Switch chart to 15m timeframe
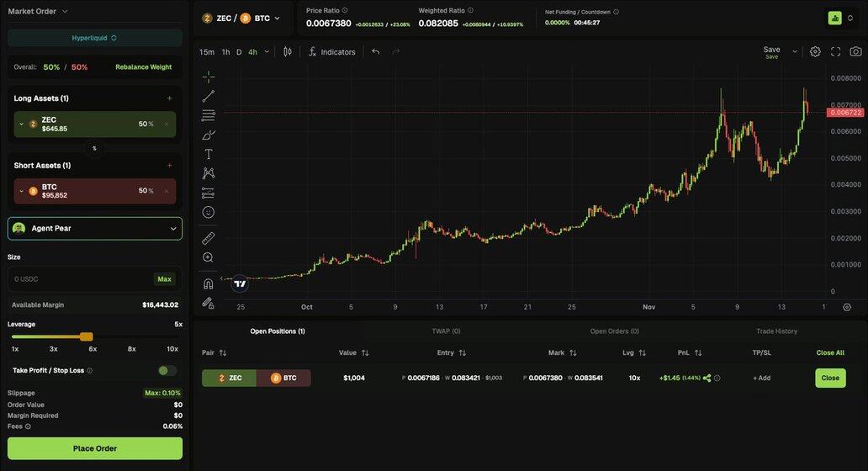The height and width of the screenshot is (471, 868). click(207, 52)
